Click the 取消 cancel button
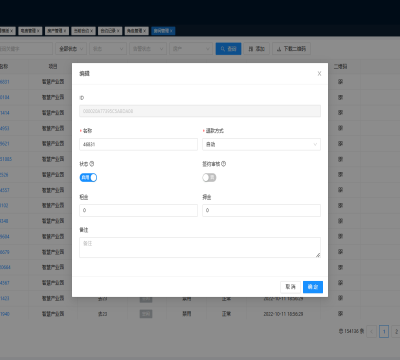The height and width of the screenshot is (360, 400). (x=290, y=287)
